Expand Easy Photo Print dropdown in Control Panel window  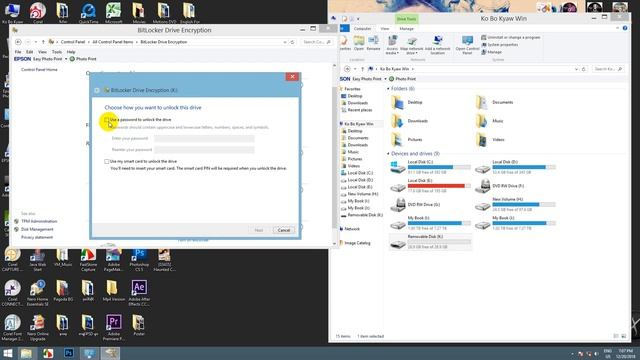pos(66,59)
